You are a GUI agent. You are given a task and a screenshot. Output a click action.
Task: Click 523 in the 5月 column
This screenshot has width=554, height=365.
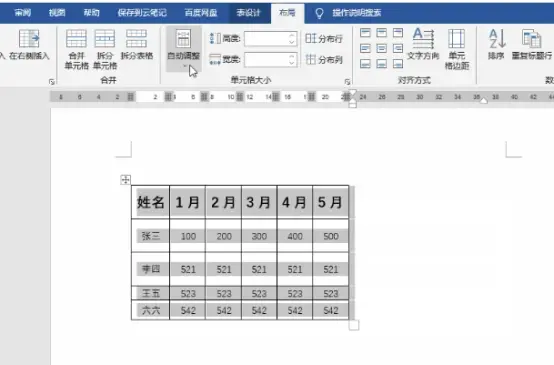pyautogui.click(x=331, y=293)
